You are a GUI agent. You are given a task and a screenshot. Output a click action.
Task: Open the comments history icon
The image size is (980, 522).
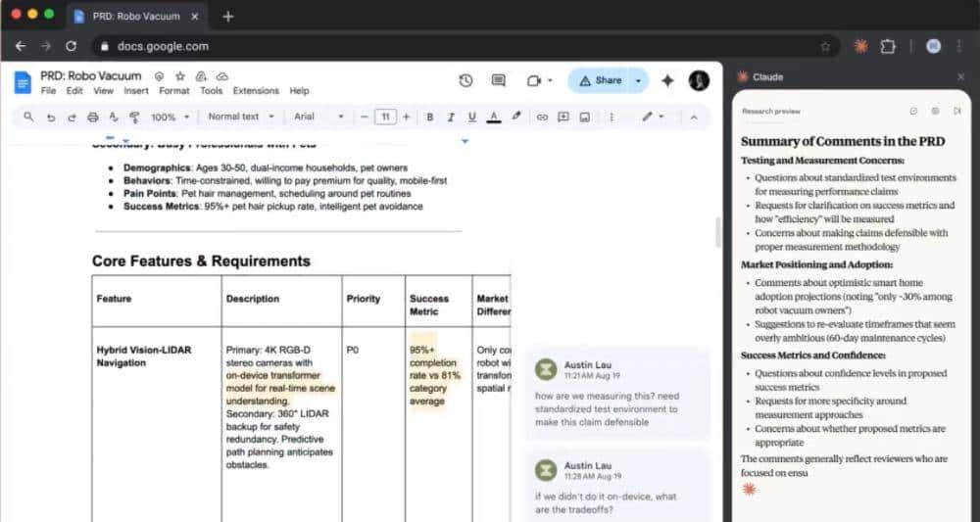(498, 80)
